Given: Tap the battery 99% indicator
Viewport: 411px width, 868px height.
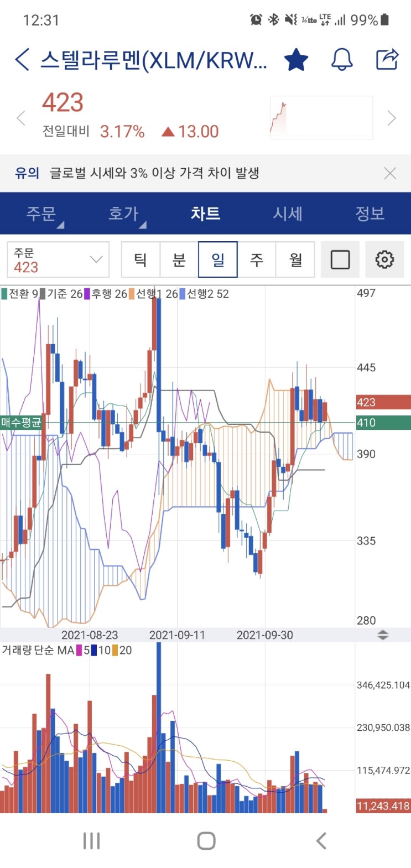Looking at the screenshot, I should pyautogui.click(x=370, y=20).
